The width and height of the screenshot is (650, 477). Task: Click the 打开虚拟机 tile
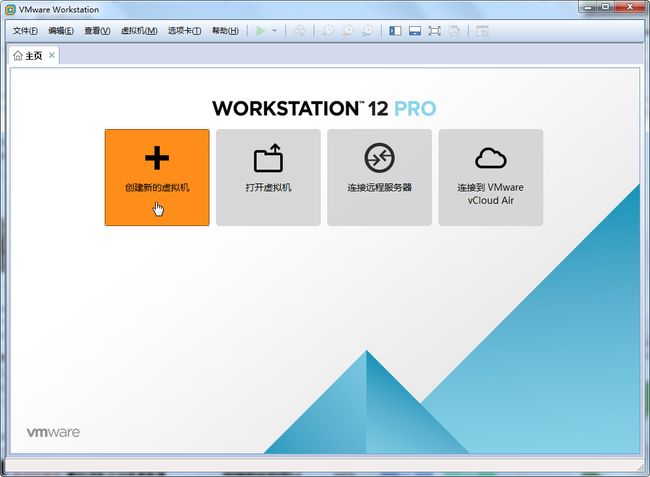tap(268, 177)
